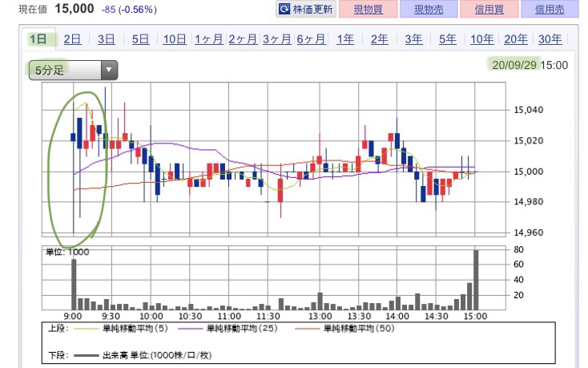Click the 14,960 price axis label
This screenshot has width=588, height=368.
(x=529, y=233)
